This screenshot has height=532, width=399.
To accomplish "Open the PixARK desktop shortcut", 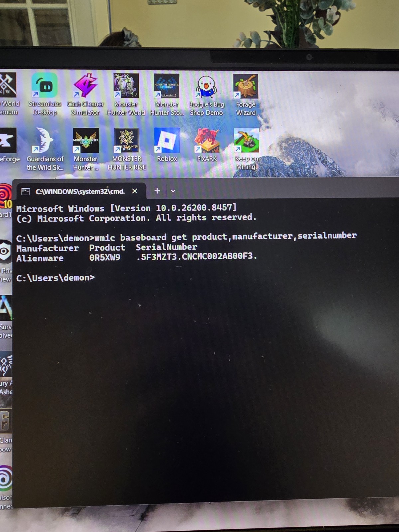I will pos(207,145).
